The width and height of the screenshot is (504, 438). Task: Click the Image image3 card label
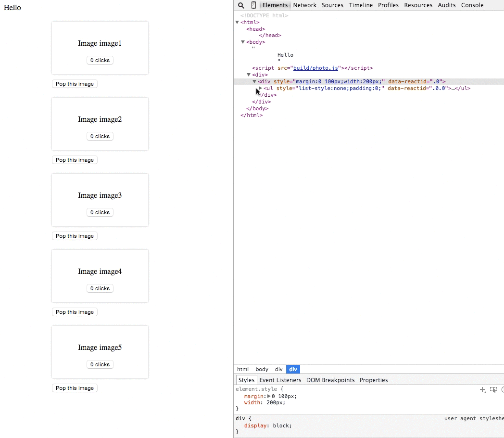100,195
